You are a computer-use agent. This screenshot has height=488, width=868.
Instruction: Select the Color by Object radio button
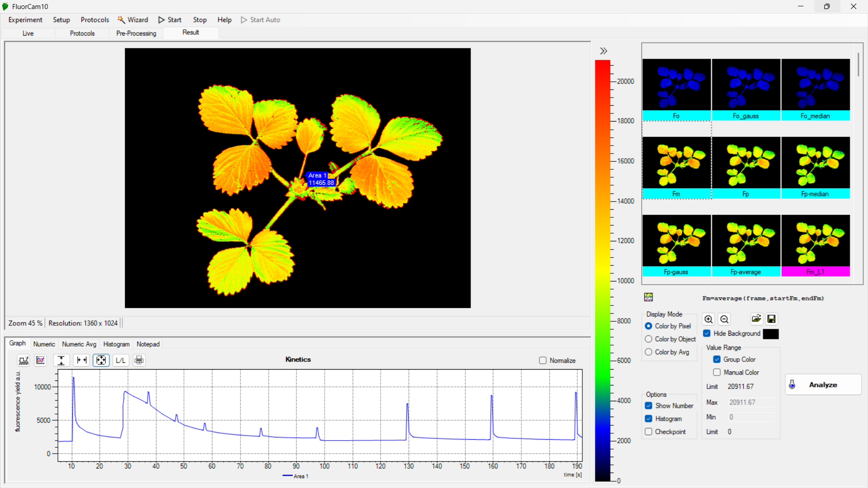[649, 339]
